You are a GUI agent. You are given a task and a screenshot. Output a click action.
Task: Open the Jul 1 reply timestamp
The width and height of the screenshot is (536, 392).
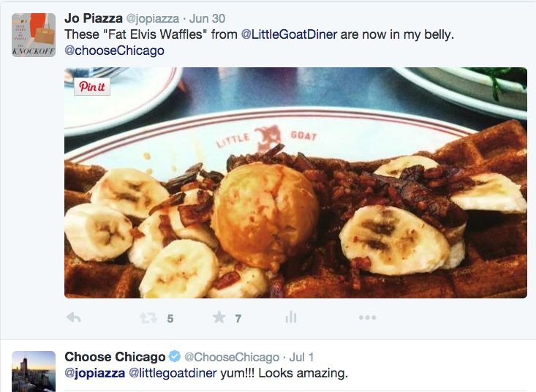(301, 357)
